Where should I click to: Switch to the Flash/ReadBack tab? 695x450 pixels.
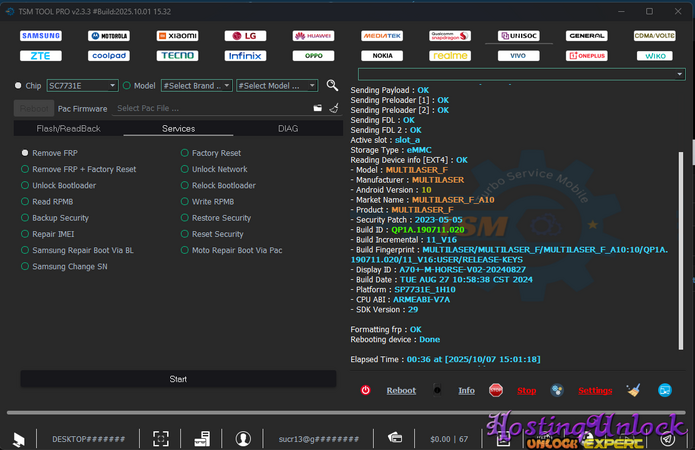point(68,129)
